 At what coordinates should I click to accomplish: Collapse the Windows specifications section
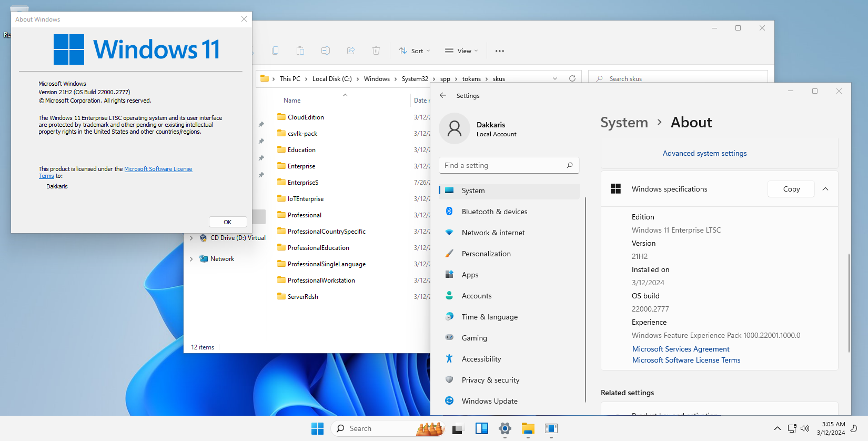[825, 189]
